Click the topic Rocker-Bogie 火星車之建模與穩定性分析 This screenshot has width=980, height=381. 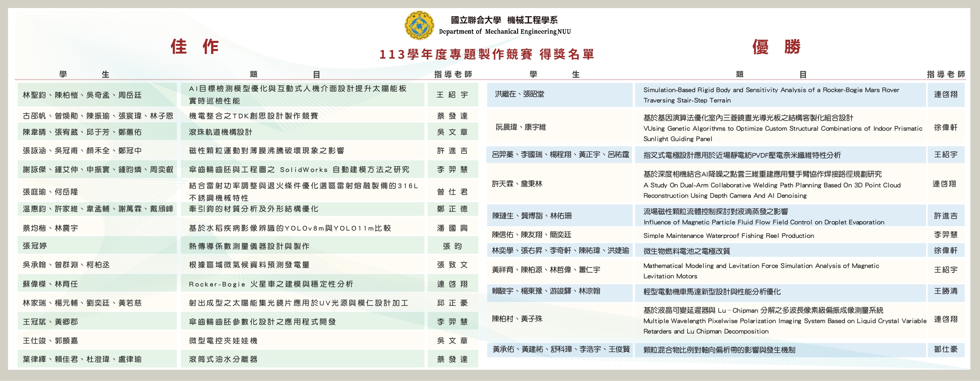pos(271,284)
